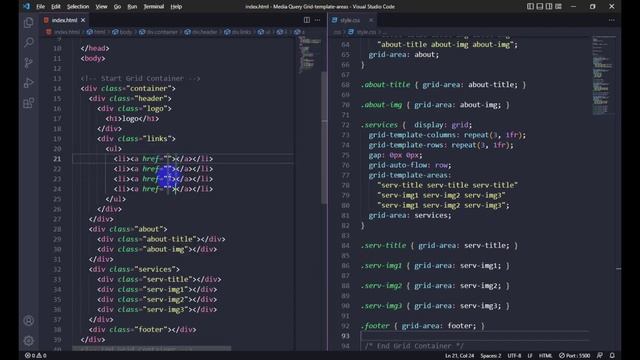
Task: Click the 'grid-area: services;' line
Action: click(410, 216)
